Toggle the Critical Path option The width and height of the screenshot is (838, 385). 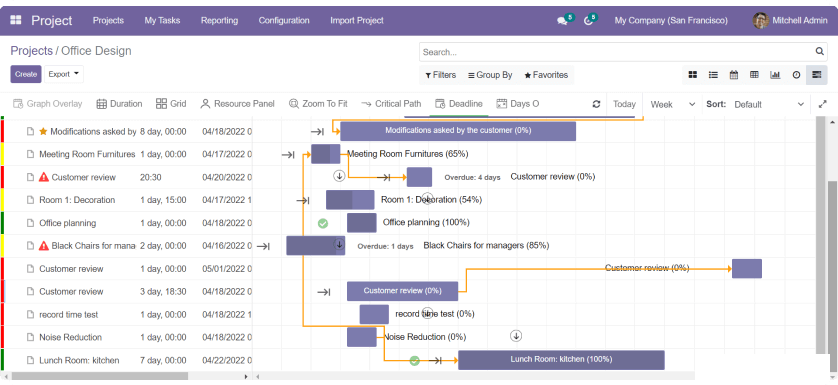pyautogui.click(x=391, y=104)
